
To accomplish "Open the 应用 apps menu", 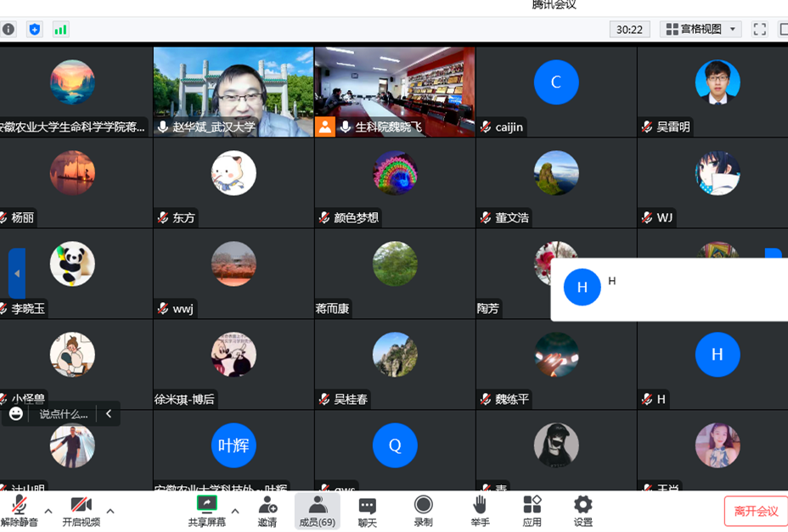I will coord(532,512).
